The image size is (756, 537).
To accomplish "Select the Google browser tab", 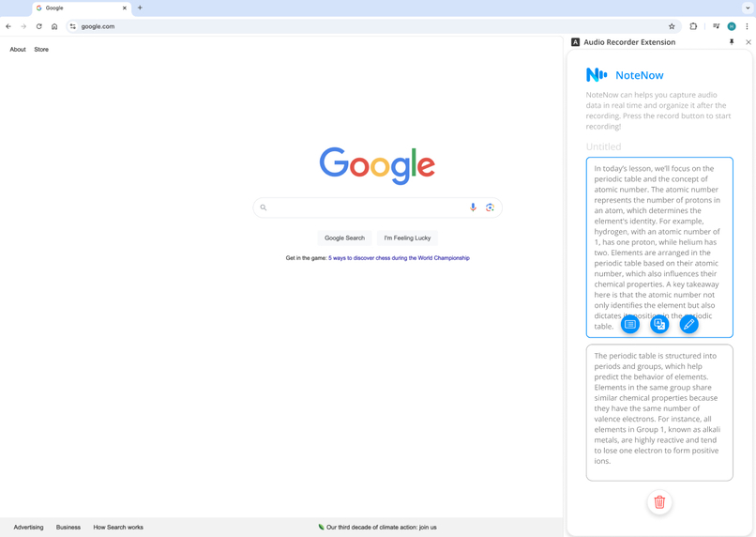I will 82,8.
